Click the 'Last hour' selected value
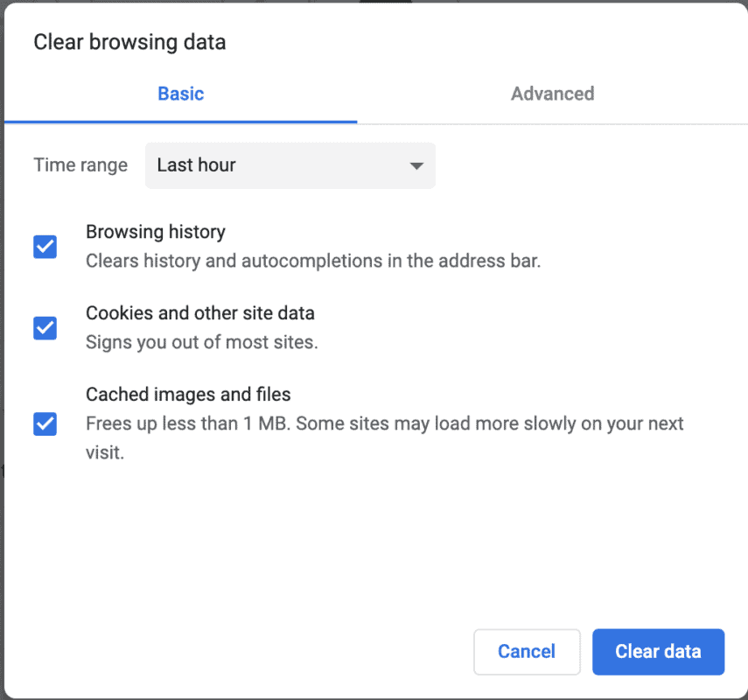Screen dimensions: 748x700 197,165
